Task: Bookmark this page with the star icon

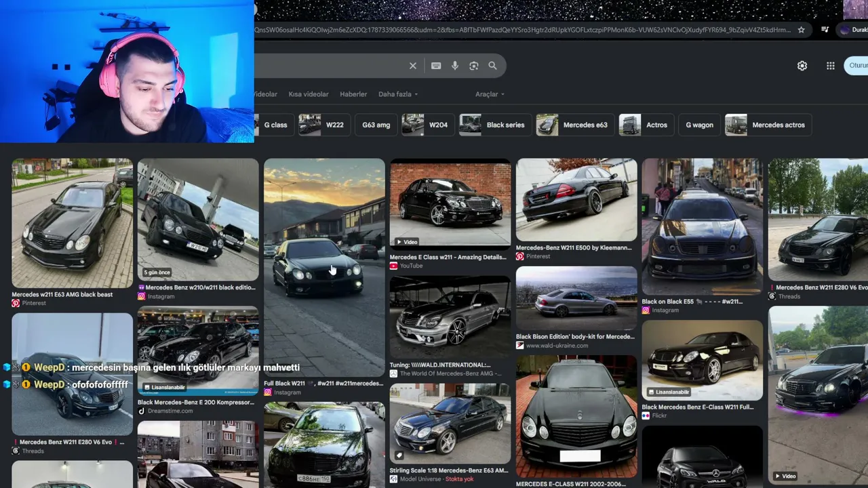Action: coord(801,30)
